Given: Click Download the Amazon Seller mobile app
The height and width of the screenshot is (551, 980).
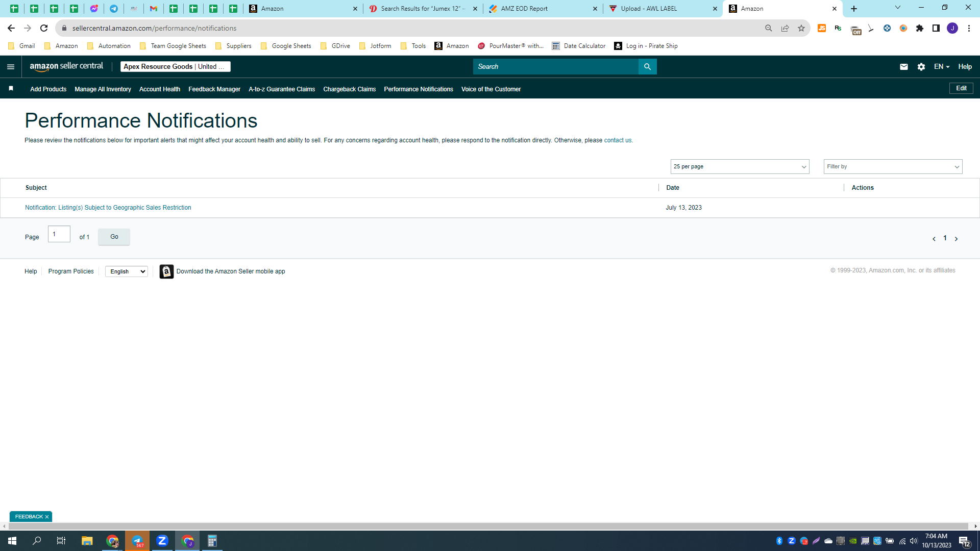Looking at the screenshot, I should [231, 271].
